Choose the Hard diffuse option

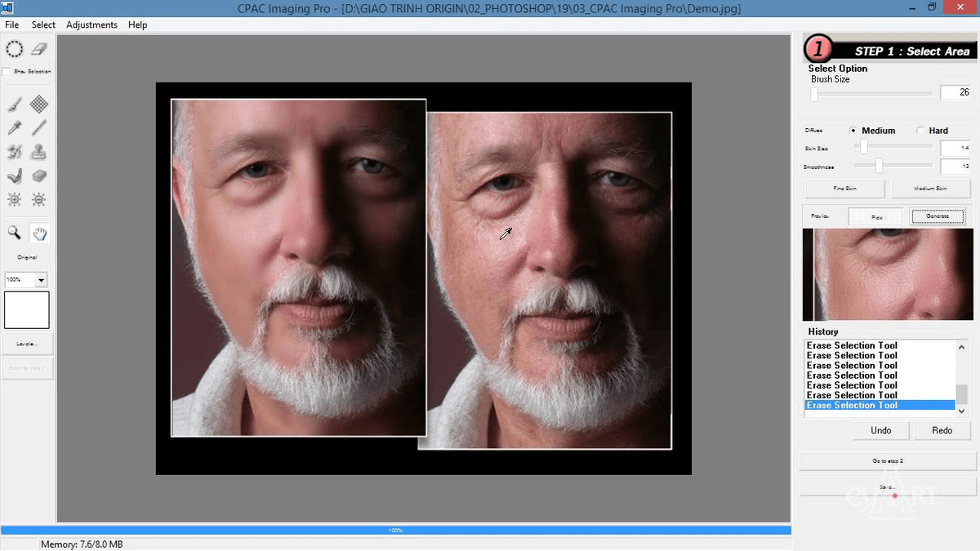coord(923,130)
